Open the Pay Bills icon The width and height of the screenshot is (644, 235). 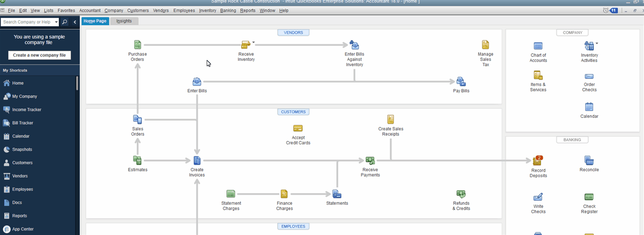click(461, 82)
